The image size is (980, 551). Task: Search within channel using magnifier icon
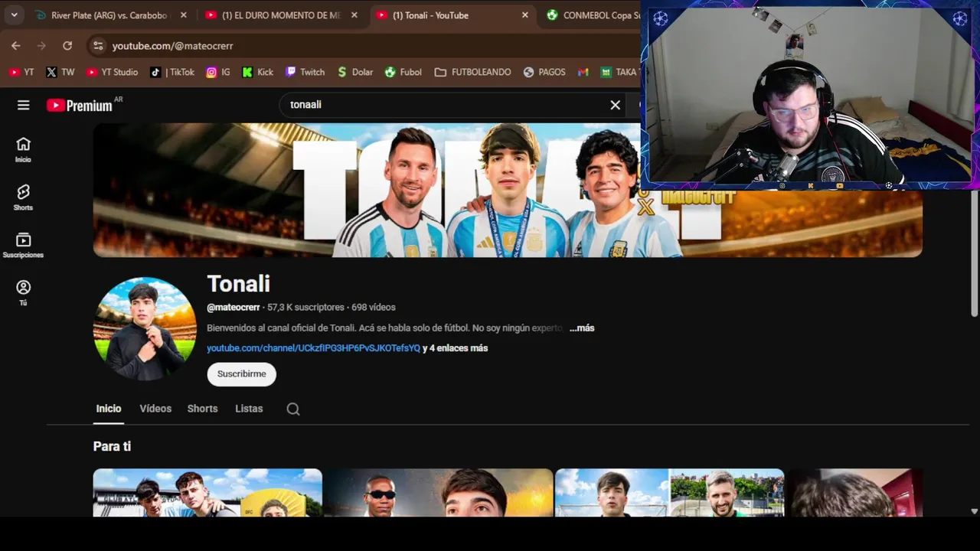coord(293,409)
